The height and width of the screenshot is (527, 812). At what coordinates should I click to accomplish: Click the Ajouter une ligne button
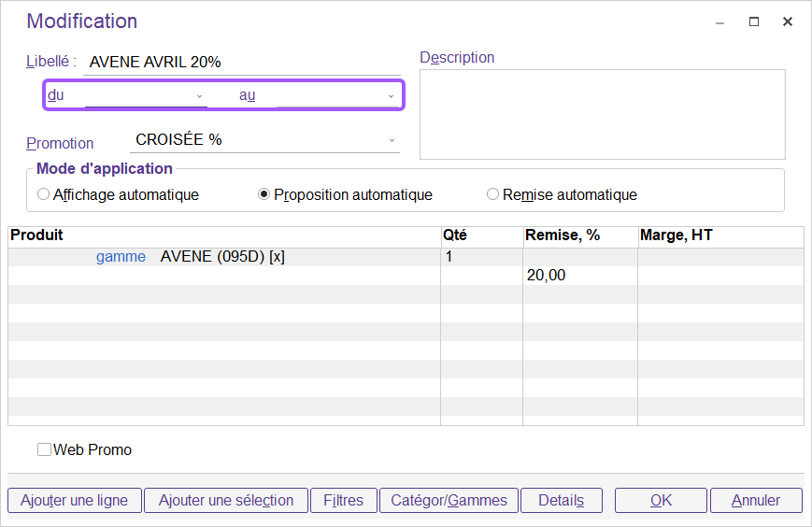coord(74,500)
